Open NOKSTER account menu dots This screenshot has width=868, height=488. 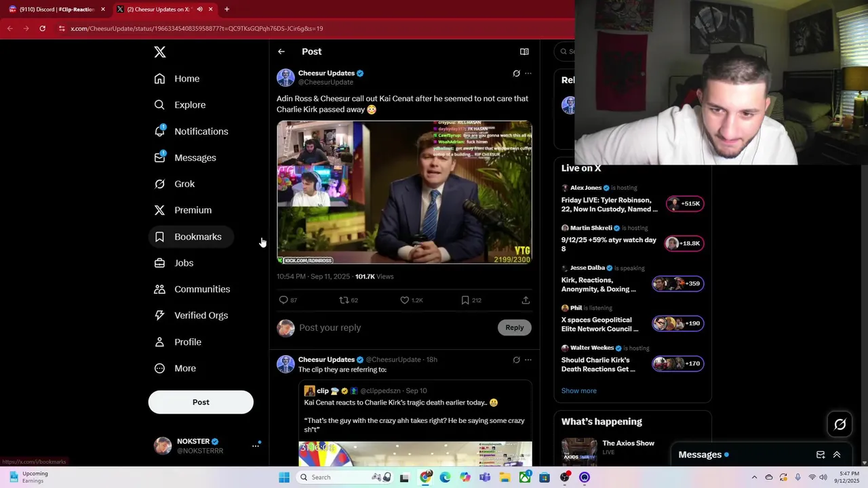click(x=256, y=446)
